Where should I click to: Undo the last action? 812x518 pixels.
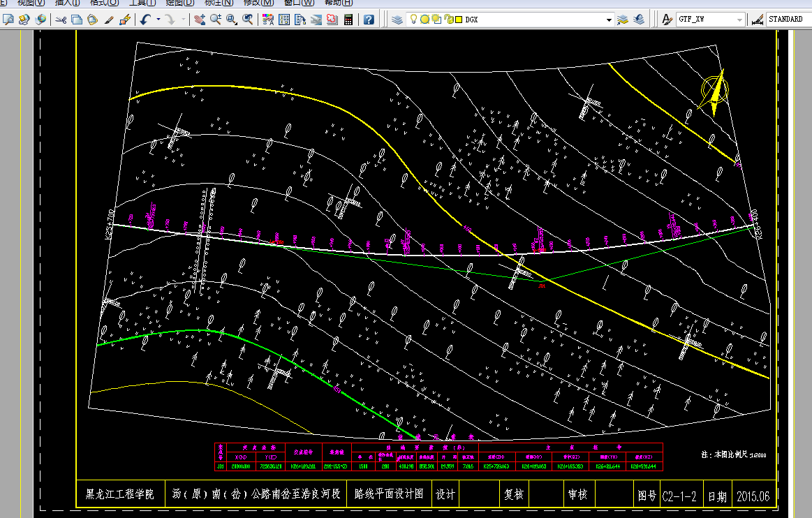click(x=145, y=20)
